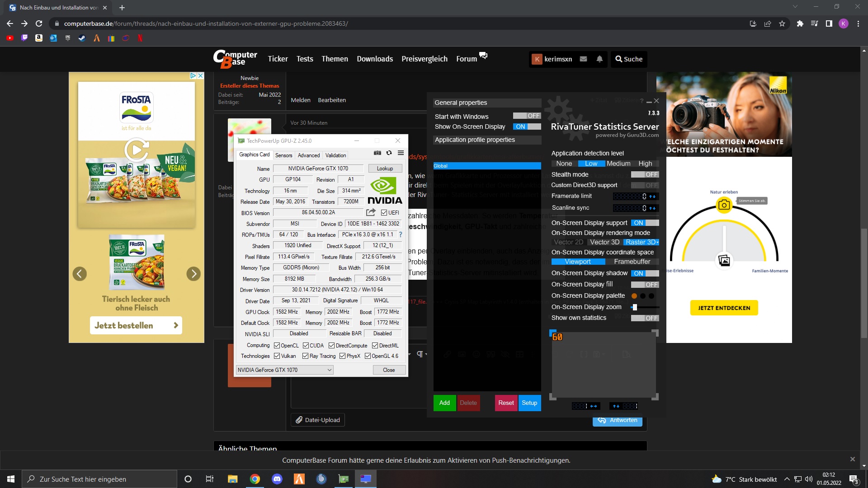This screenshot has width=868, height=488.
Task: Click the green Add profile button
Action: (x=444, y=403)
